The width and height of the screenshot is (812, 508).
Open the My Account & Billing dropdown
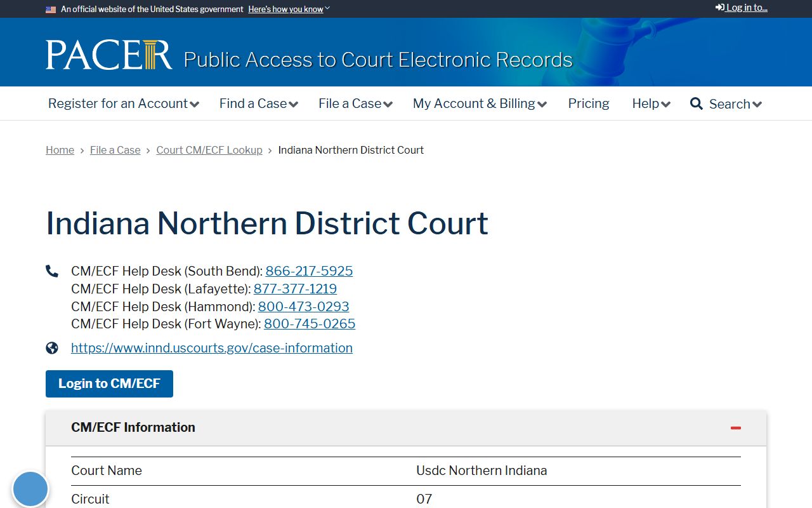tap(480, 104)
